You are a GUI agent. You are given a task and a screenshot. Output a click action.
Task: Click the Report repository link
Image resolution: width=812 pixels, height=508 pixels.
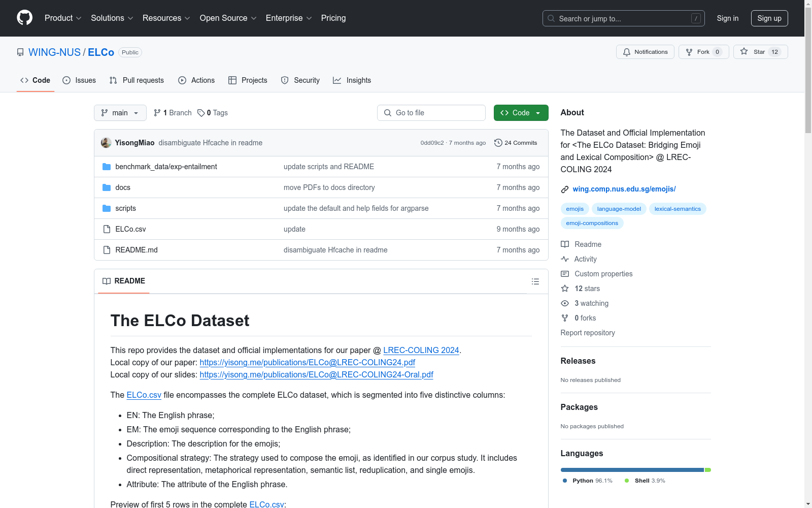(x=588, y=333)
